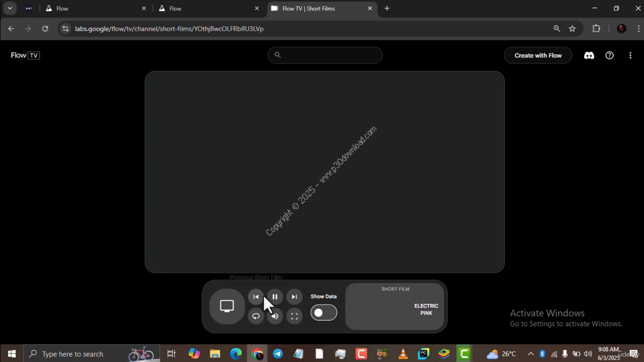Expand the tab search dropdown arrow
The height and width of the screenshot is (362, 644).
(x=10, y=9)
